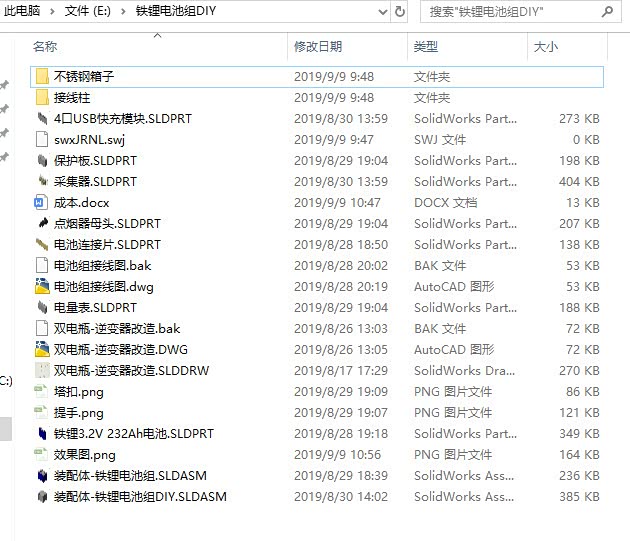Sort files by the 修改日期 column
Image resolution: width=630 pixels, height=541 pixels.
coord(318,47)
